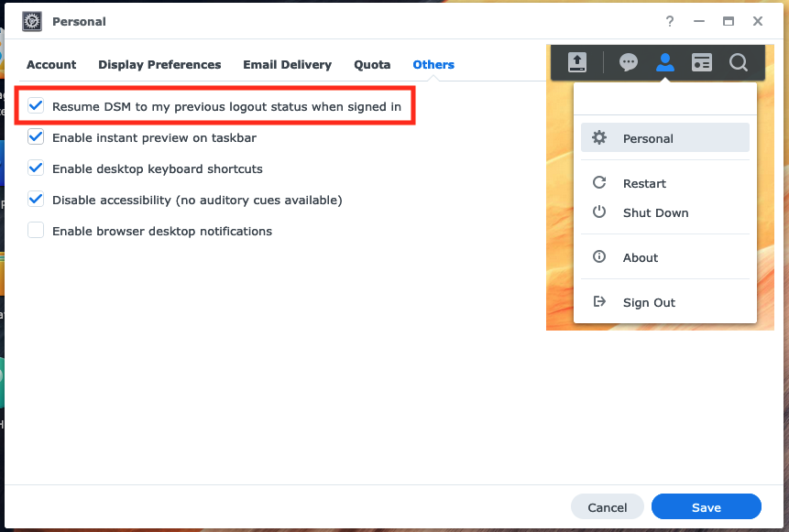The image size is (789, 532).
Task: Toggle Enable desktop keyboard shortcuts
Action: (x=36, y=168)
